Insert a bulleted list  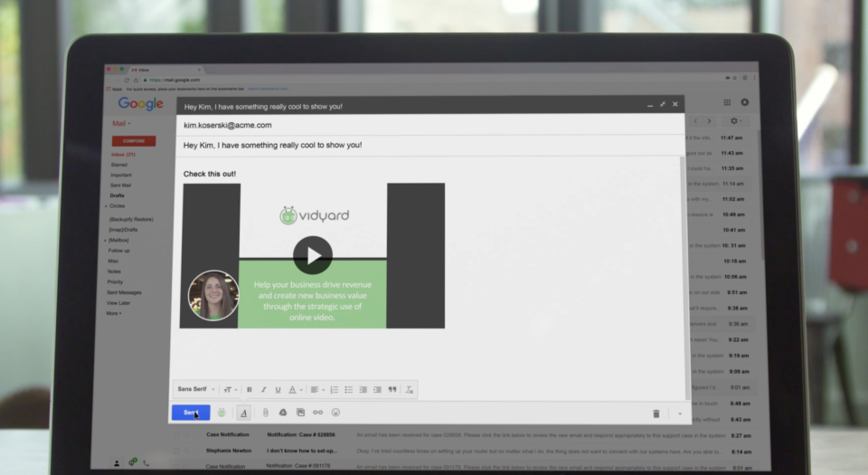(x=349, y=390)
